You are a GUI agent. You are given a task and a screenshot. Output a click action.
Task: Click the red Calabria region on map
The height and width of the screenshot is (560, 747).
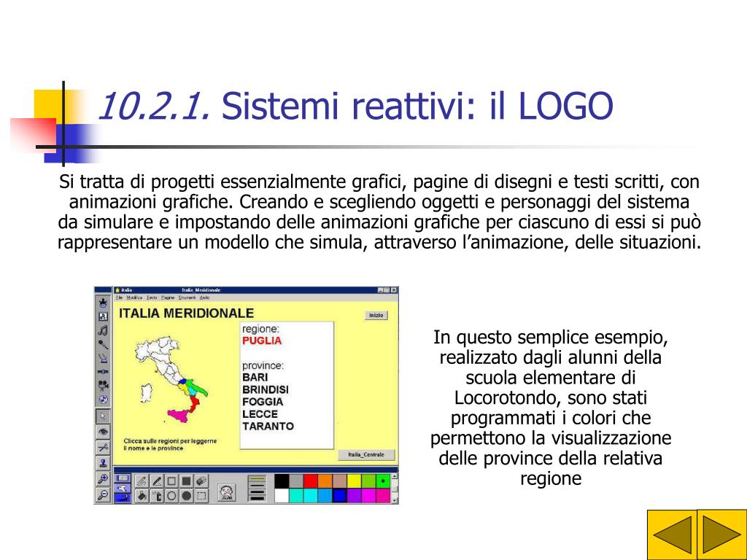pos(195,403)
